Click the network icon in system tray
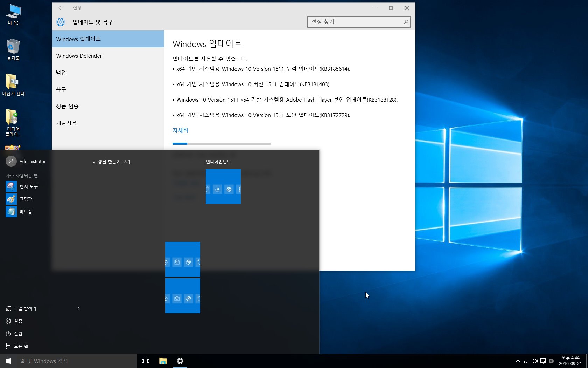The height and width of the screenshot is (368, 588). pos(526,361)
